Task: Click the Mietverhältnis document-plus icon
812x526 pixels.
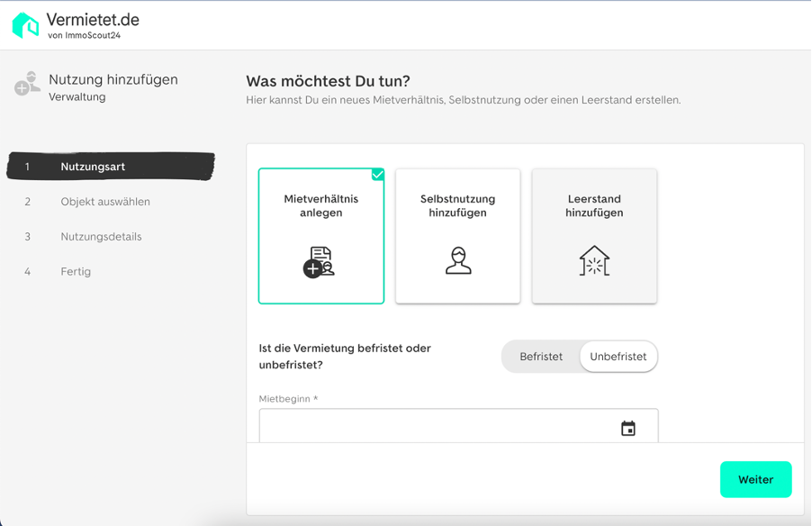Action: [x=319, y=262]
